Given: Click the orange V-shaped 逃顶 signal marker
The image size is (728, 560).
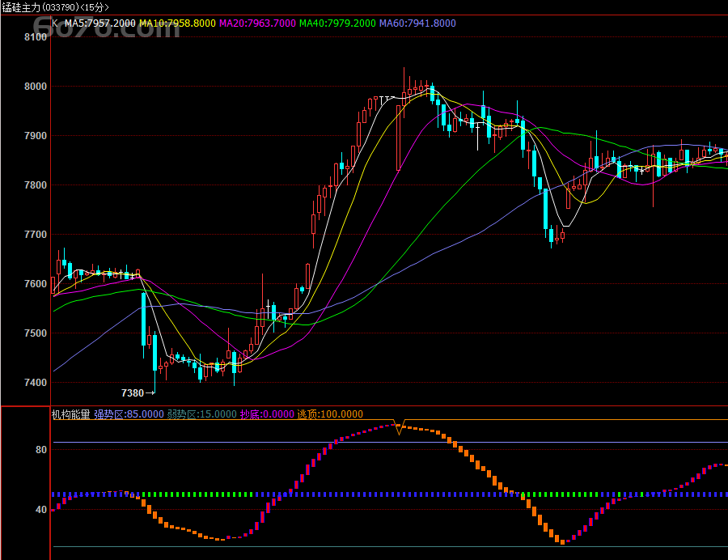Looking at the screenshot, I should [x=399, y=427].
